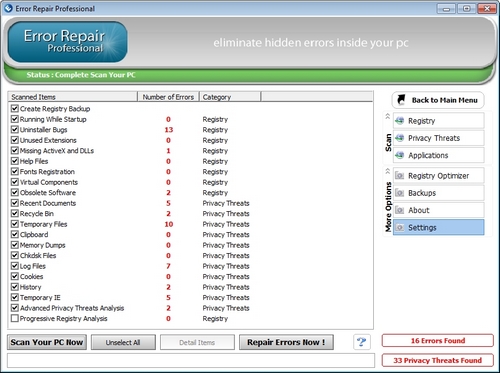Click the Applications globe icon
500x373 pixels.
click(399, 155)
